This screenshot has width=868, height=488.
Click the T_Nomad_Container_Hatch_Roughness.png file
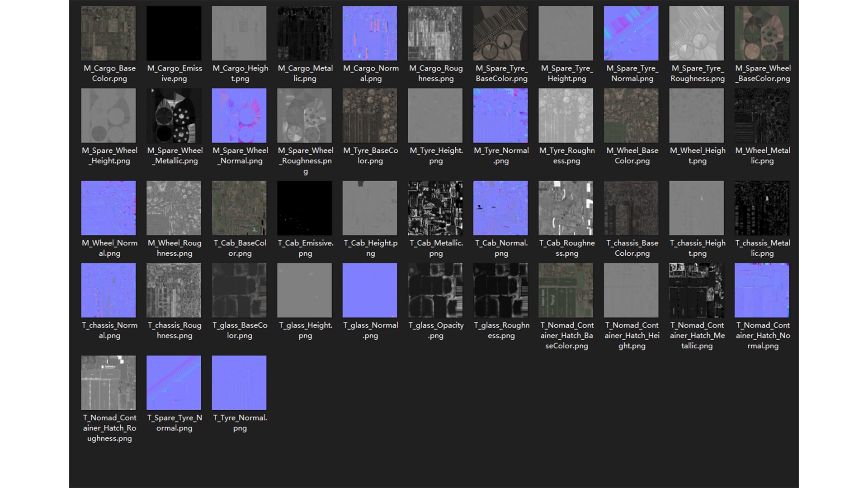coord(108,383)
